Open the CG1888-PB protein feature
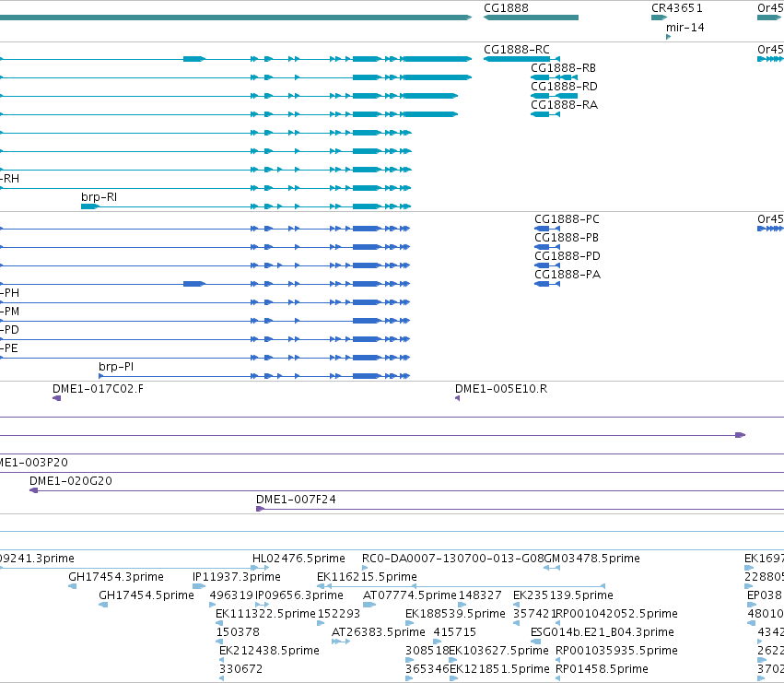The width and height of the screenshot is (784, 683). click(547, 247)
